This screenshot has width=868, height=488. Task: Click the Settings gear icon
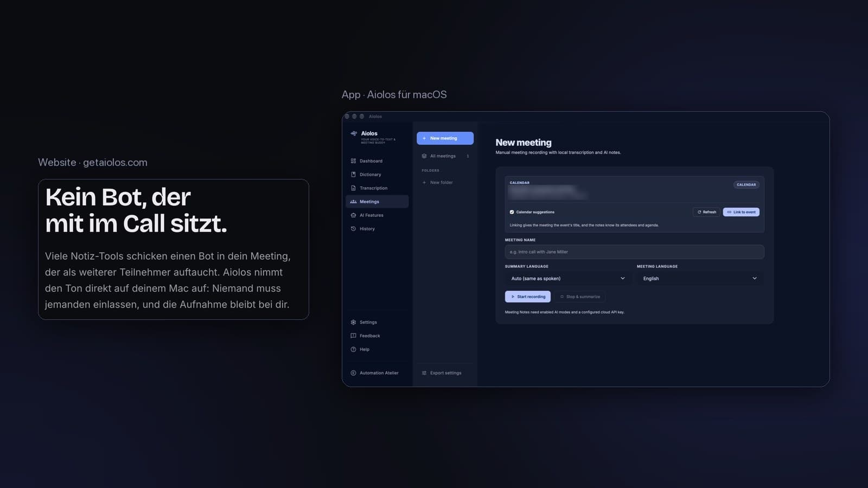pyautogui.click(x=353, y=322)
